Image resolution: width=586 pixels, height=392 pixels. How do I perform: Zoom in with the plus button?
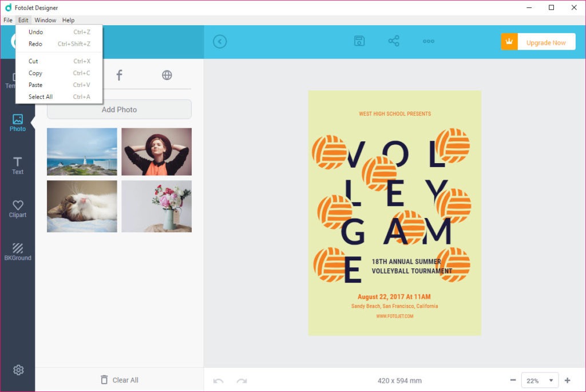[x=568, y=381]
